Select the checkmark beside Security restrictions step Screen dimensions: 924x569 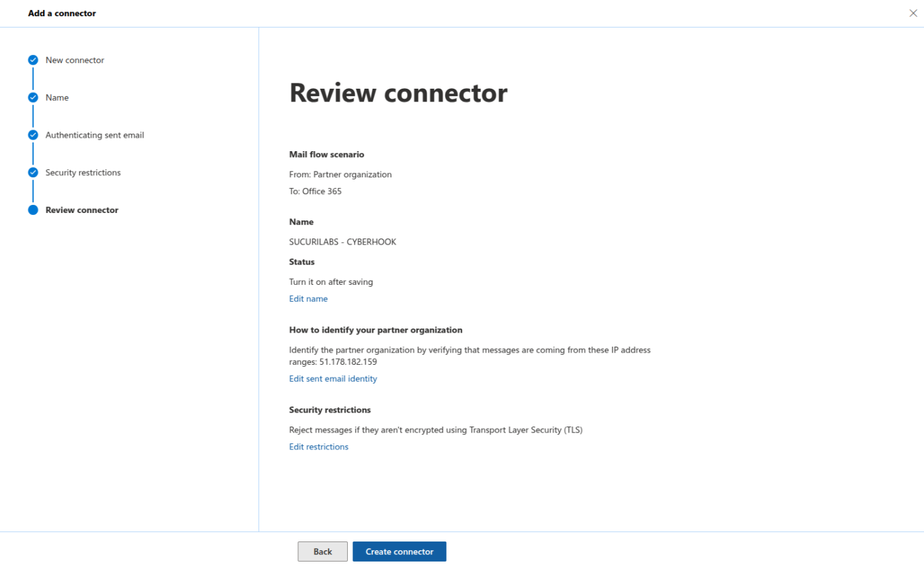[33, 172]
